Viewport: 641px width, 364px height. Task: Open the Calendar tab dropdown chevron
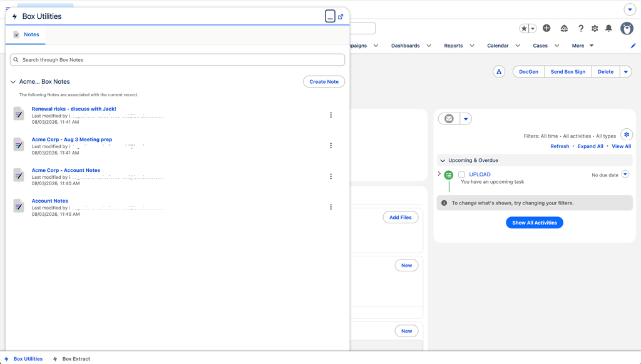tap(518, 46)
